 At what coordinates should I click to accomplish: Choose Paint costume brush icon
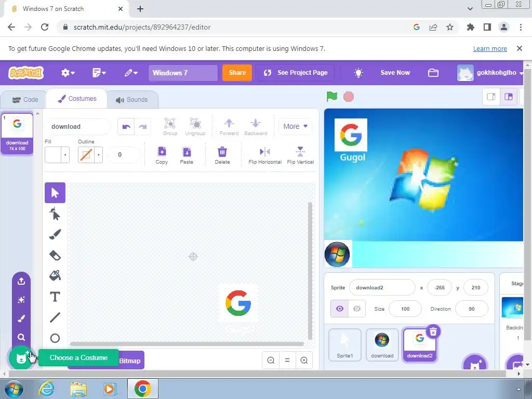point(21,318)
